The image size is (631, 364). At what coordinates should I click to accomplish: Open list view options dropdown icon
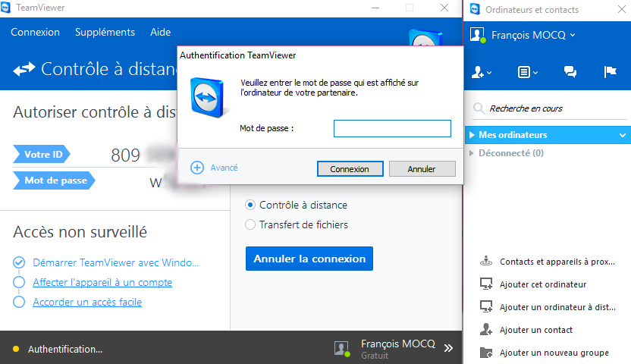click(x=527, y=72)
